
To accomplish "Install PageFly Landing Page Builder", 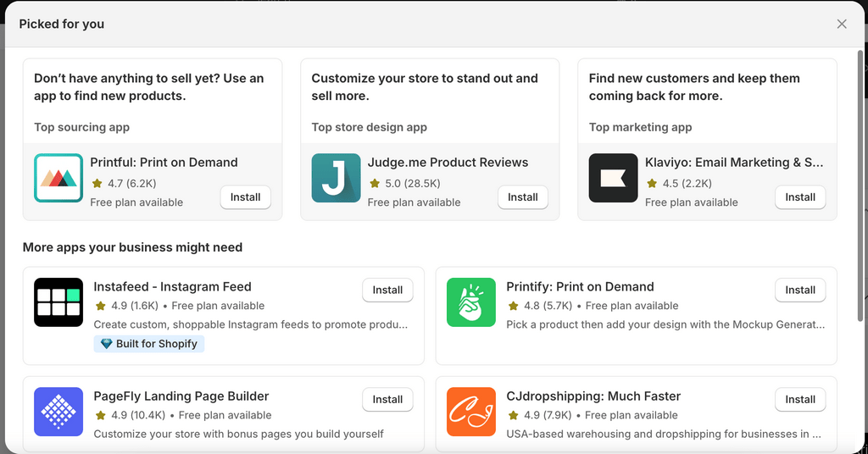I will pos(387,400).
